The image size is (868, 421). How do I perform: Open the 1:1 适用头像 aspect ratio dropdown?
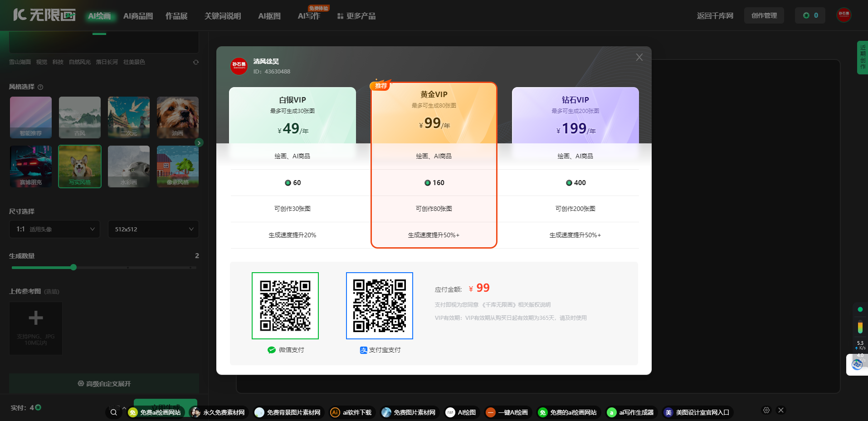tap(54, 229)
